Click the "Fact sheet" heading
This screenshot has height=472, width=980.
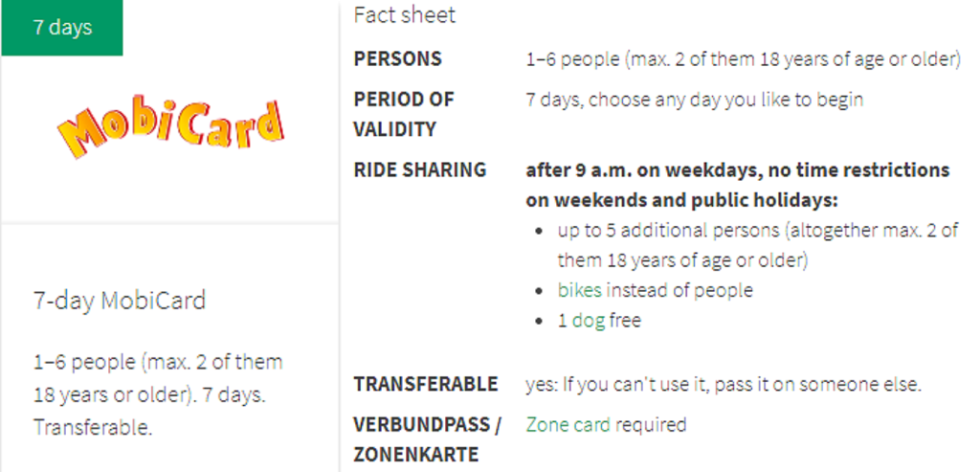click(x=405, y=15)
